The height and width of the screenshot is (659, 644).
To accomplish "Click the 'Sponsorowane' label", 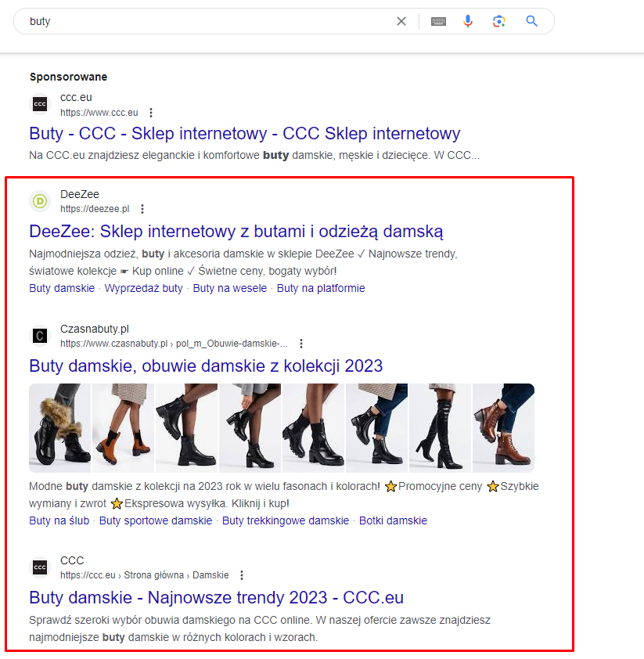I will pos(69,77).
